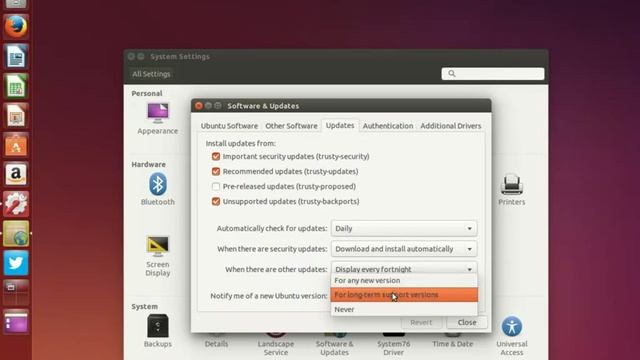
Task: Click the Landscape Service label in System Settings
Action: pos(276,348)
